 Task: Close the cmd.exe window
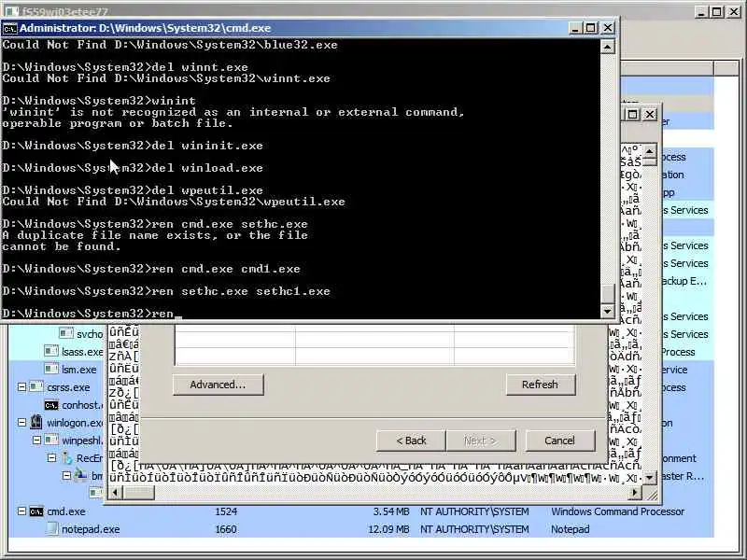608,28
